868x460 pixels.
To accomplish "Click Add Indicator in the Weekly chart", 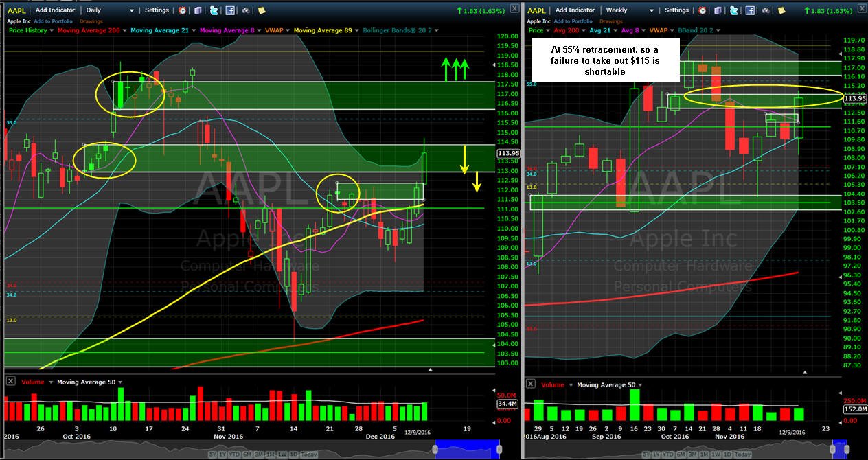I will pyautogui.click(x=575, y=10).
